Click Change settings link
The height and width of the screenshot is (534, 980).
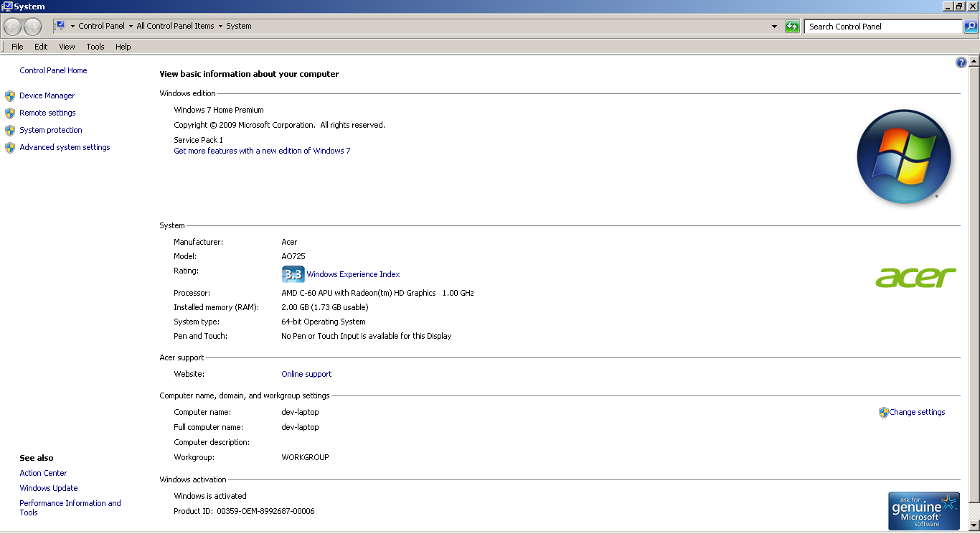[917, 412]
